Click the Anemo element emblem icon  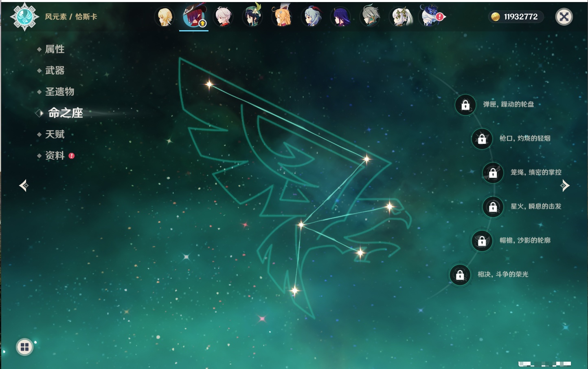24,17
